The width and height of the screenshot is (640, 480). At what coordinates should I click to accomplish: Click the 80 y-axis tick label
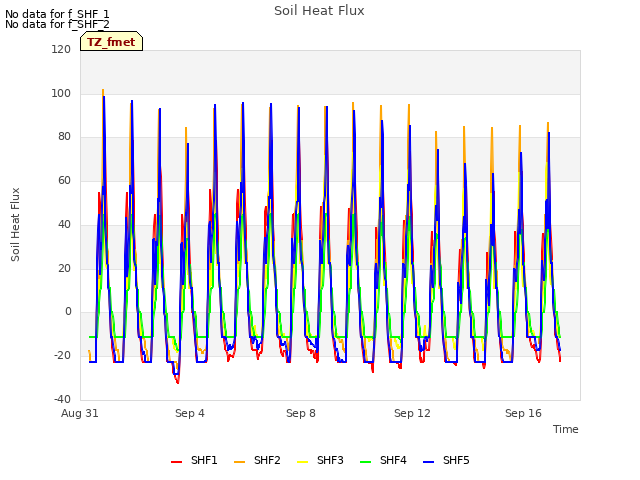pos(64,137)
